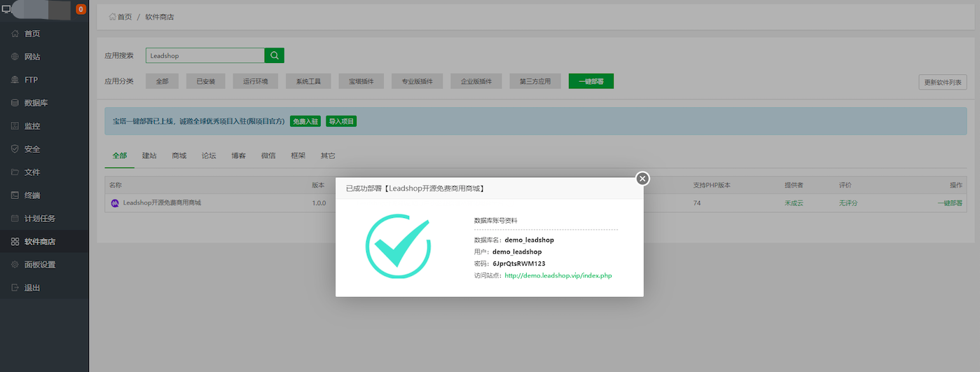Click the globe icon beside 网站

click(15, 57)
